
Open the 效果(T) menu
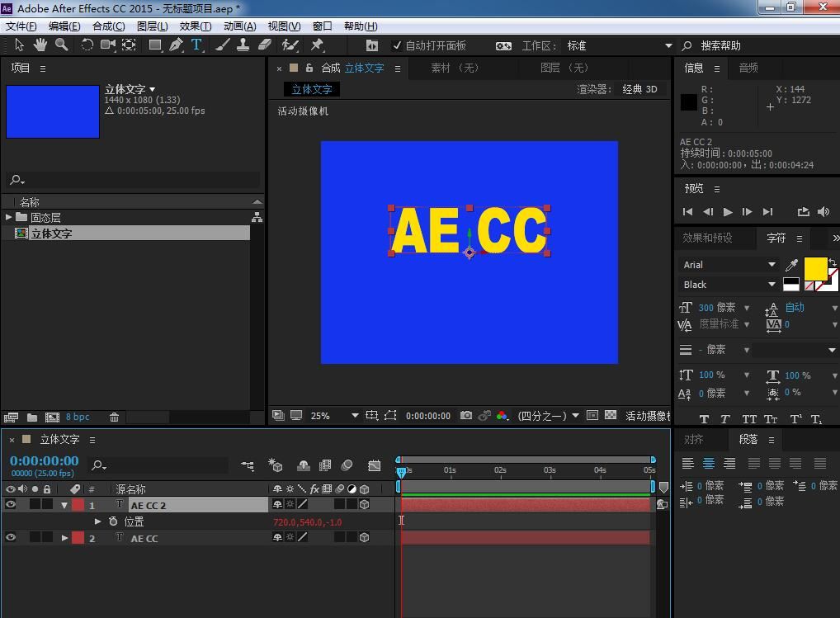click(x=195, y=26)
